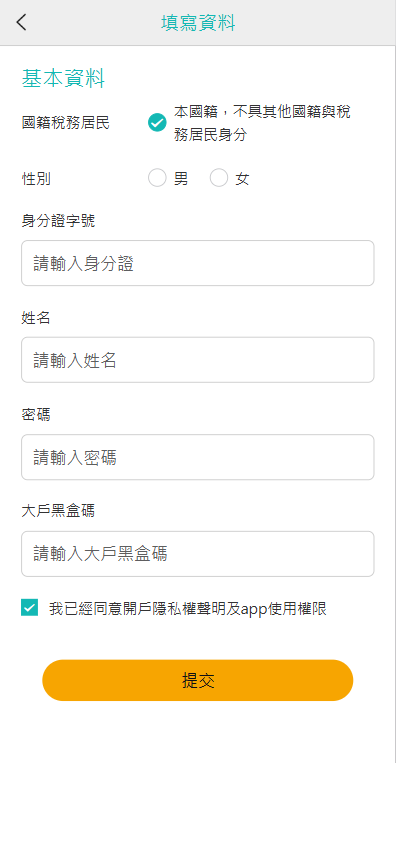Tap the 填寫資料 page title
Image resolution: width=396 pixels, height=857 pixels.
click(x=198, y=23)
